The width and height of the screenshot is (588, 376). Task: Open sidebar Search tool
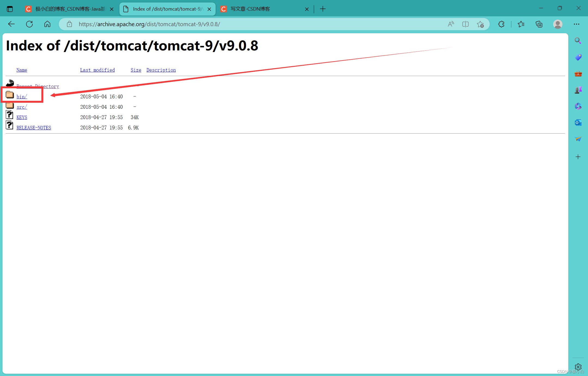click(x=578, y=41)
